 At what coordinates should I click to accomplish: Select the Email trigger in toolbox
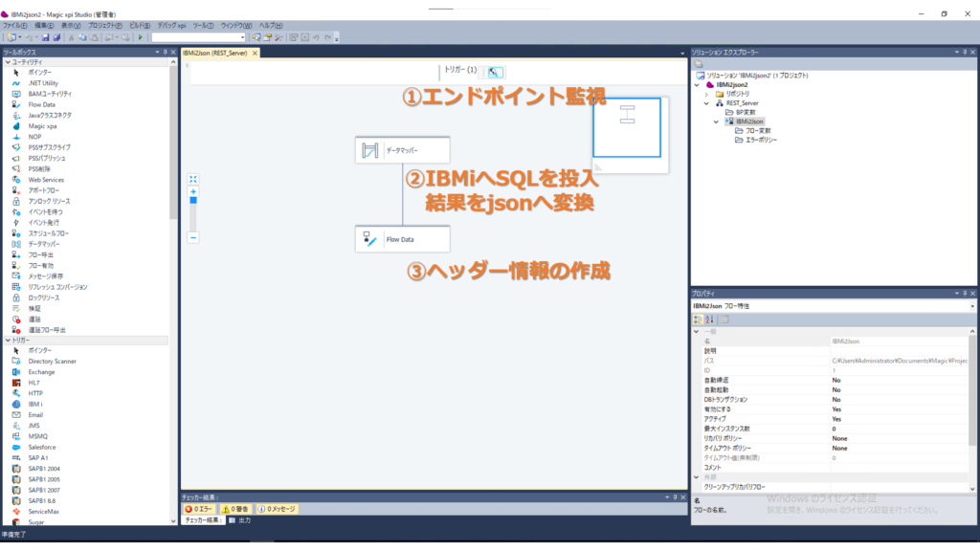click(35, 415)
